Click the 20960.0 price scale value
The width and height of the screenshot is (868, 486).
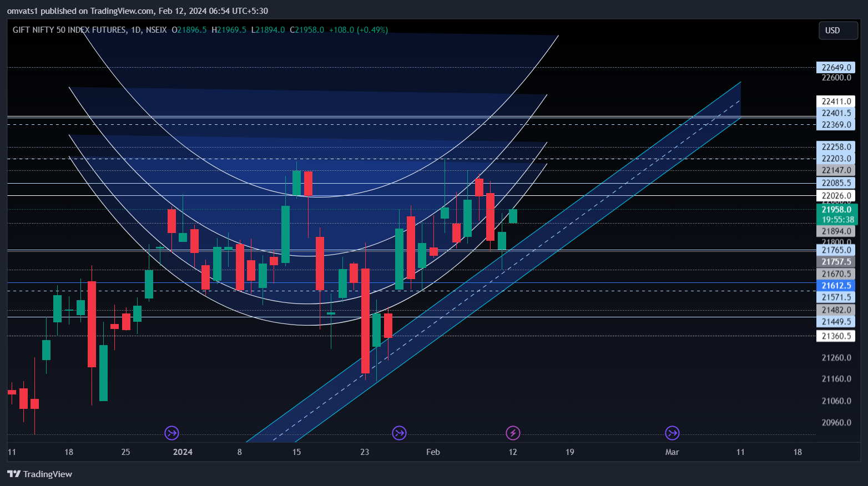(836, 423)
